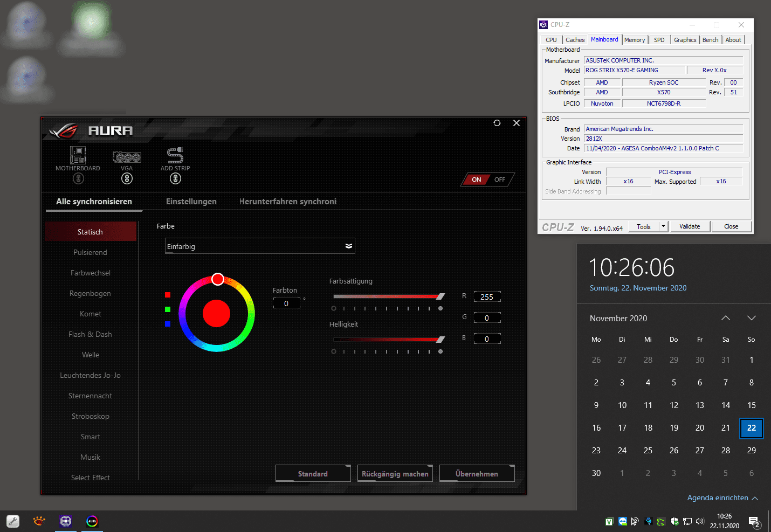Viewport: 771px width, 532px height.
Task: Open the Caches tab in CPU-Z
Action: [575, 40]
